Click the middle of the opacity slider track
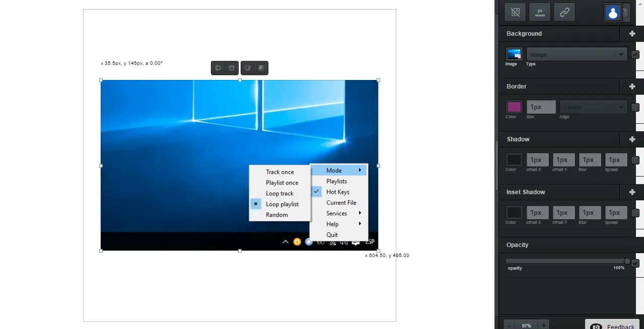 (567, 261)
